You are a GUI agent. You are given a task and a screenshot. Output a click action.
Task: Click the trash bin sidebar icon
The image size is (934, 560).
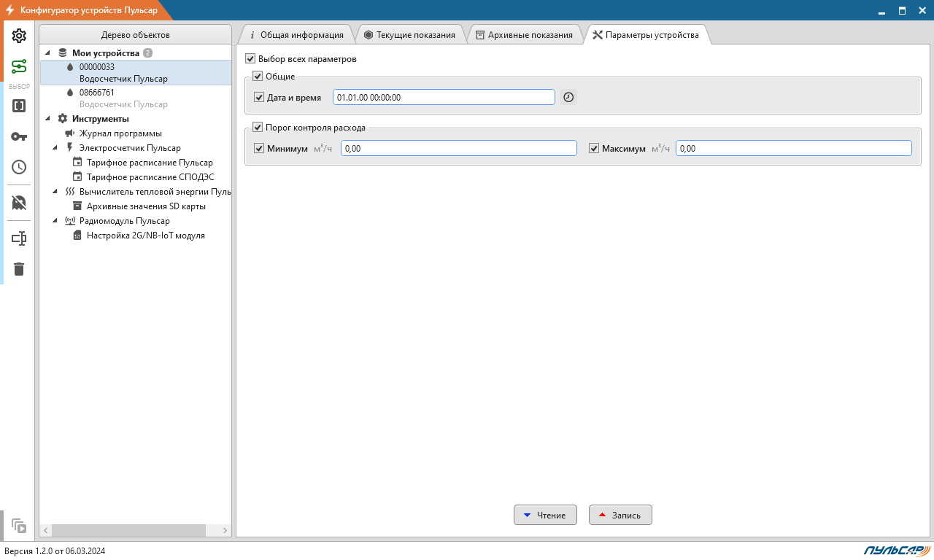19,269
